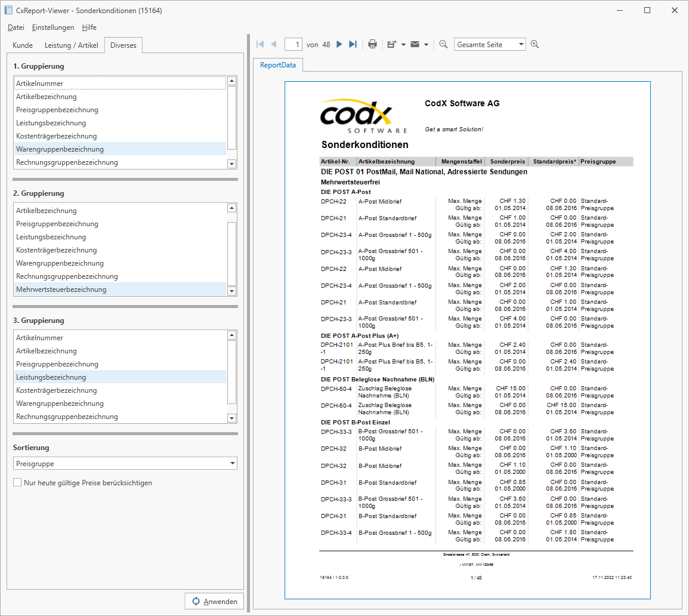Image resolution: width=689 pixels, height=616 pixels.
Task: Open the Hilfe menu
Action: tap(89, 27)
